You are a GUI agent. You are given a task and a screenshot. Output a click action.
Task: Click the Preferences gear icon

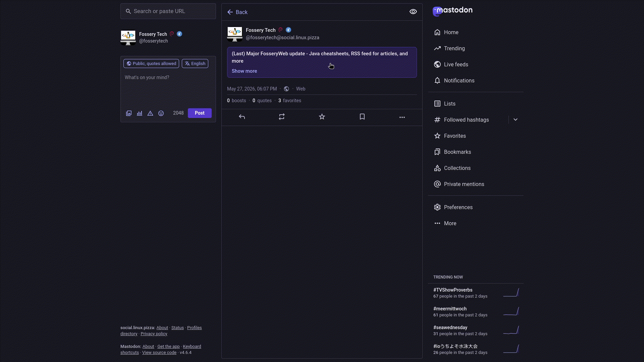437,207
